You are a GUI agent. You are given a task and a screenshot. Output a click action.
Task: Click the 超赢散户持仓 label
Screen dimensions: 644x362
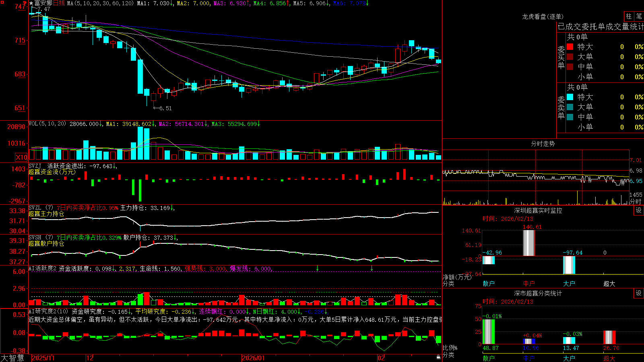(46, 243)
